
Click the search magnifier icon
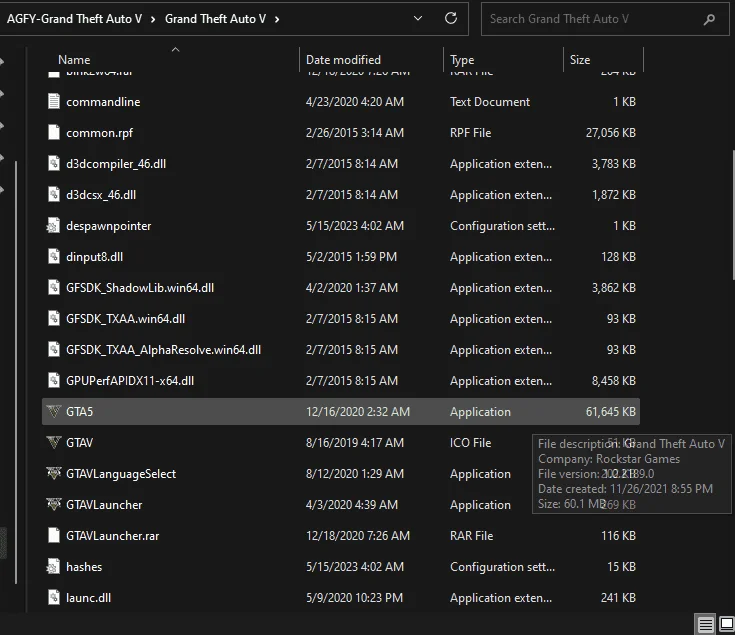tap(709, 19)
